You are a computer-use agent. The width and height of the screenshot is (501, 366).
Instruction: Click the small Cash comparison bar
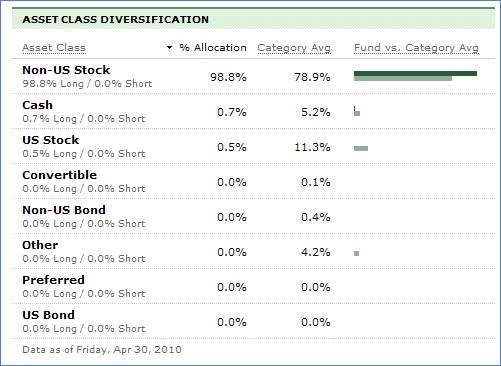[x=357, y=111]
